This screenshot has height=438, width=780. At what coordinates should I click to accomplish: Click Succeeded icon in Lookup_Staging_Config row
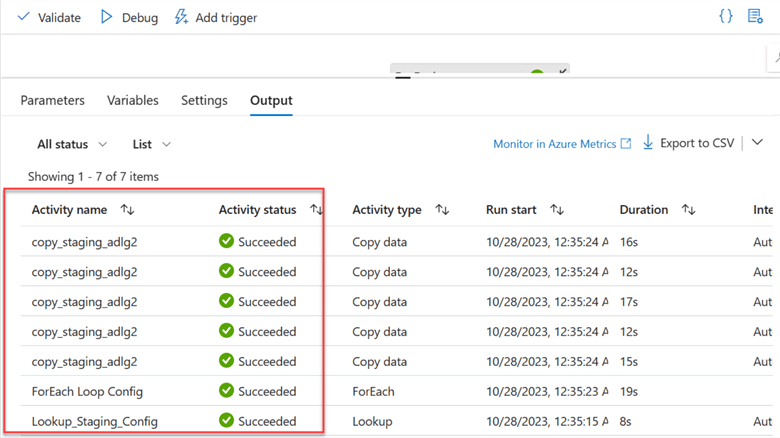click(226, 420)
